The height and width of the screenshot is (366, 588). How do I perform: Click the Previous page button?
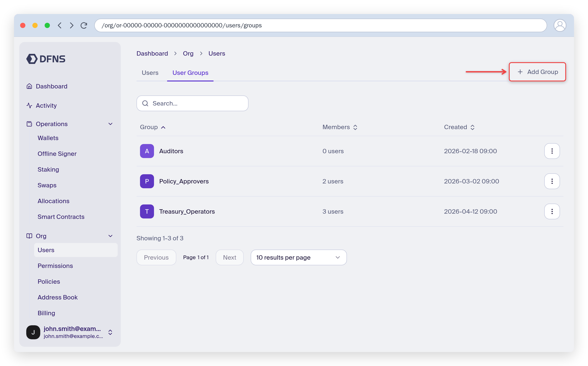click(x=156, y=257)
